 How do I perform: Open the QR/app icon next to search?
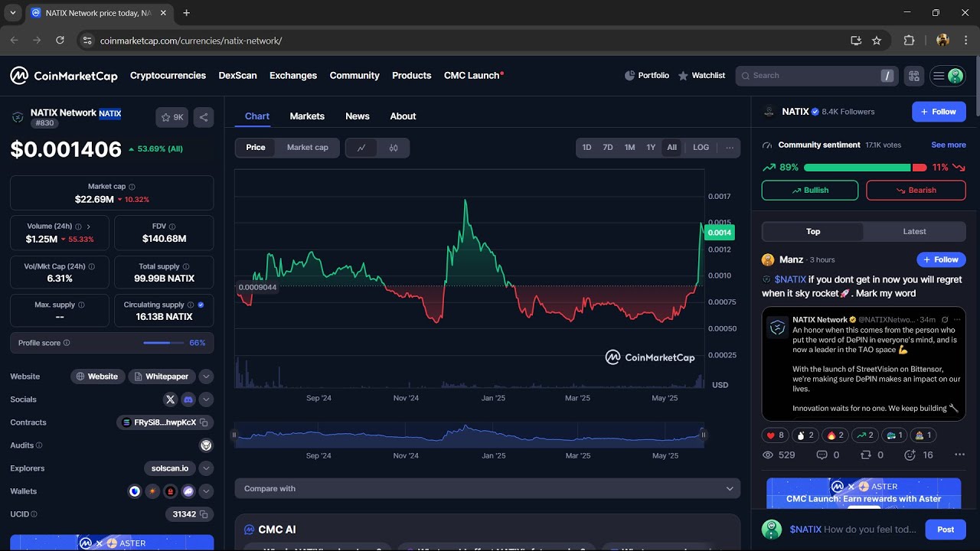coord(913,76)
